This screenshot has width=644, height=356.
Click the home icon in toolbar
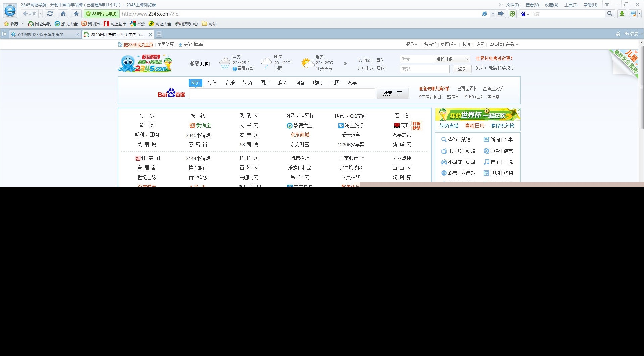63,14
